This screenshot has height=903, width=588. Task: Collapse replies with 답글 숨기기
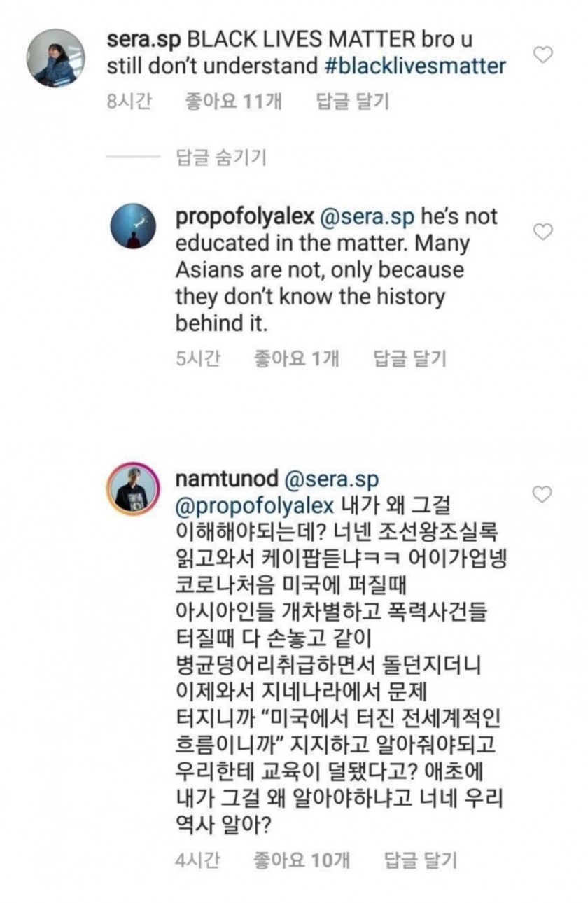220,157
